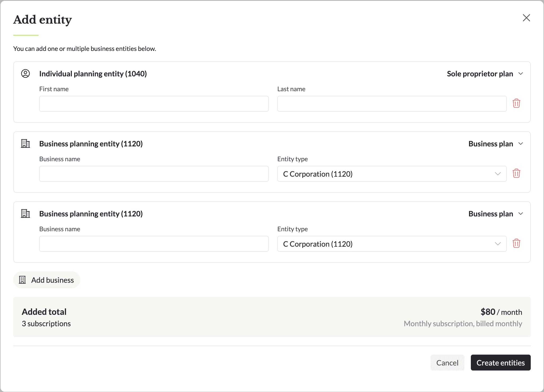This screenshot has height=392, width=544.
Task: Close the Add entity dialog
Action: point(526,18)
